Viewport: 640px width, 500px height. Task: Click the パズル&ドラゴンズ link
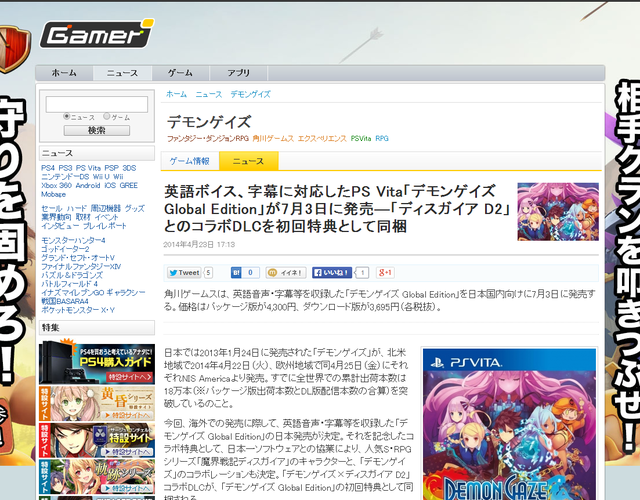(x=72, y=275)
